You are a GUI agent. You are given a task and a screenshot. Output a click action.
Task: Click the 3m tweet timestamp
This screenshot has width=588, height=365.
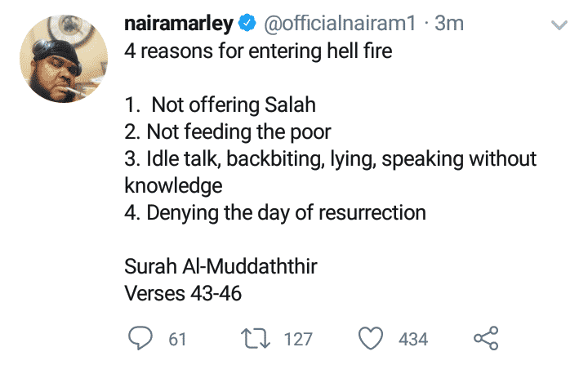(449, 24)
